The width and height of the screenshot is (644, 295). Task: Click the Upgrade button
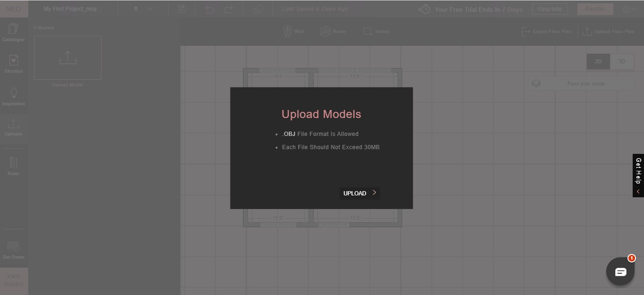550,9
